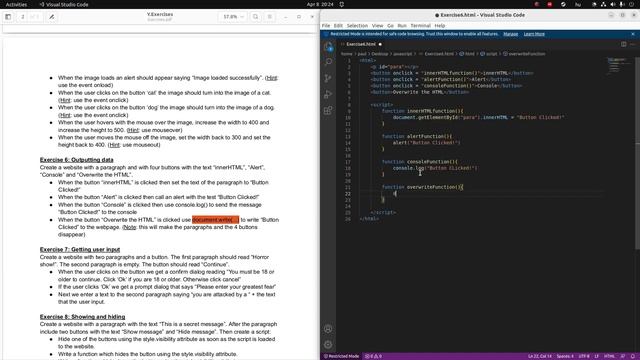
Task: Click Desktop in the breadcrumb path
Action: coord(380,54)
